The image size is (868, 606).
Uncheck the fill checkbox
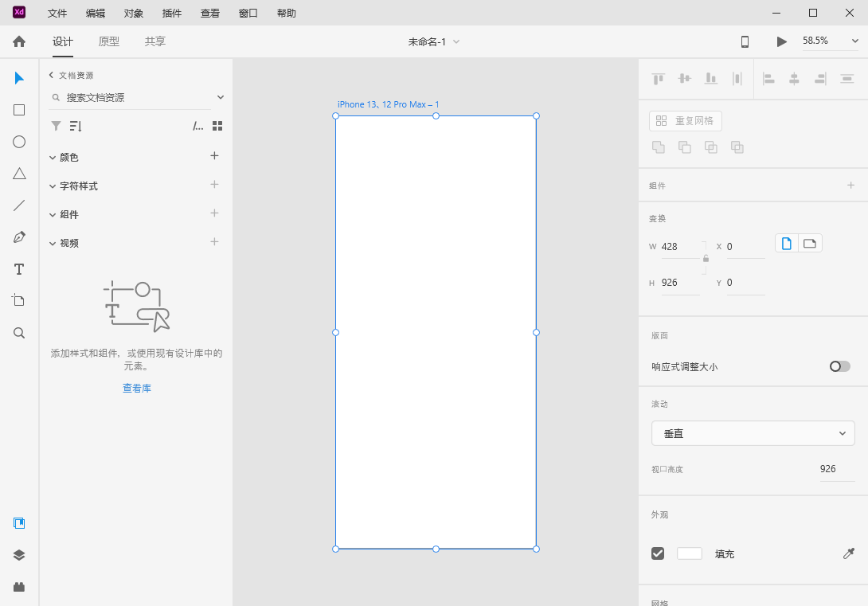[x=658, y=553]
